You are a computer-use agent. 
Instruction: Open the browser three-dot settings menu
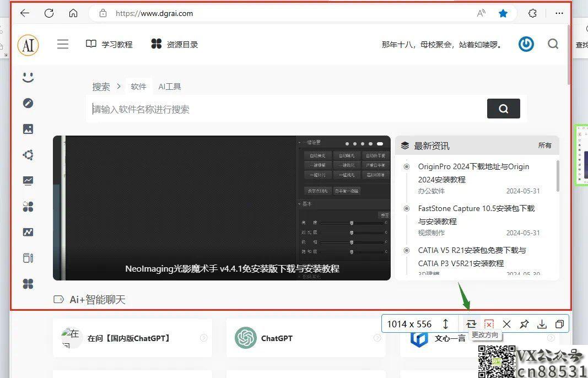click(x=559, y=13)
